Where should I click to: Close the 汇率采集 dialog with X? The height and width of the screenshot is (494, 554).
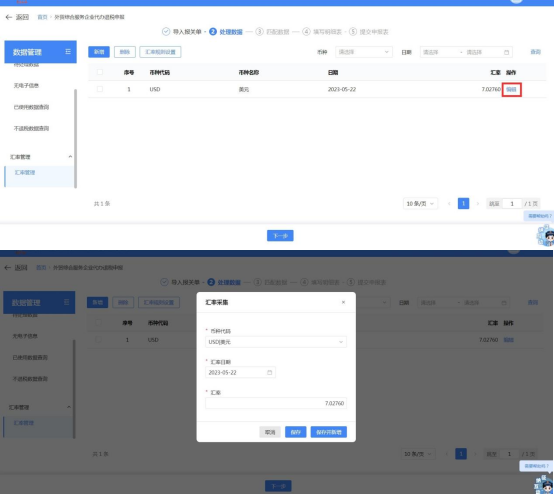point(343,302)
